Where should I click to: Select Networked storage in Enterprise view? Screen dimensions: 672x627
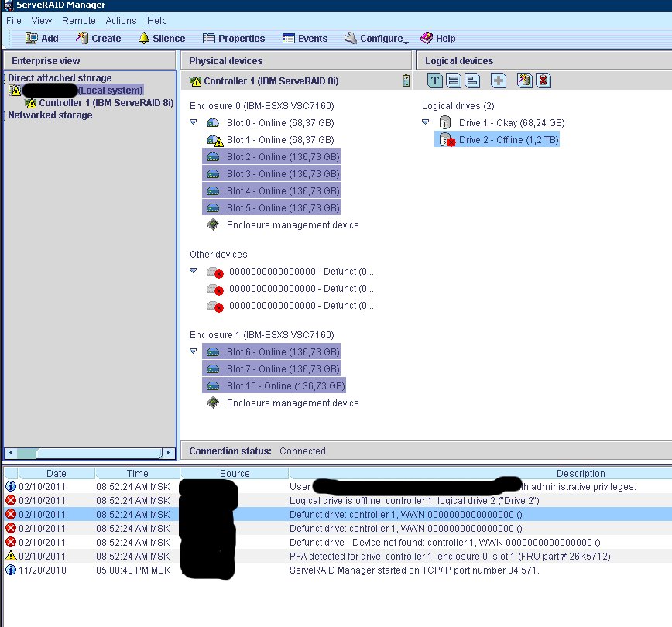(x=50, y=115)
